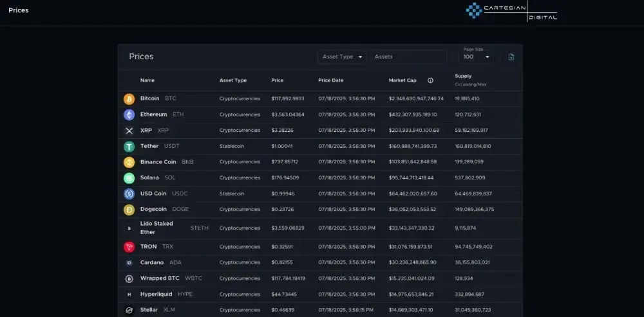Click Wrapped BTC price $117,784.18419
The height and width of the screenshot is (317, 644).
tap(288, 278)
